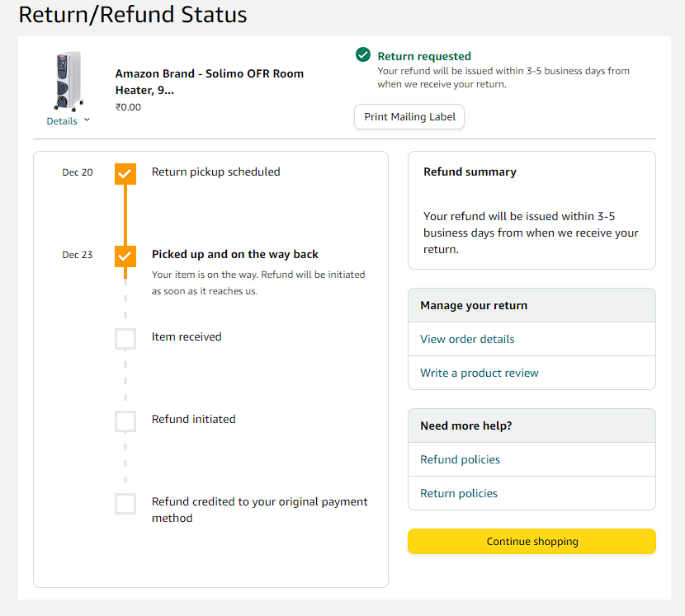Open Refund policies help link
Image resolution: width=685 pixels, height=616 pixels.
460,459
